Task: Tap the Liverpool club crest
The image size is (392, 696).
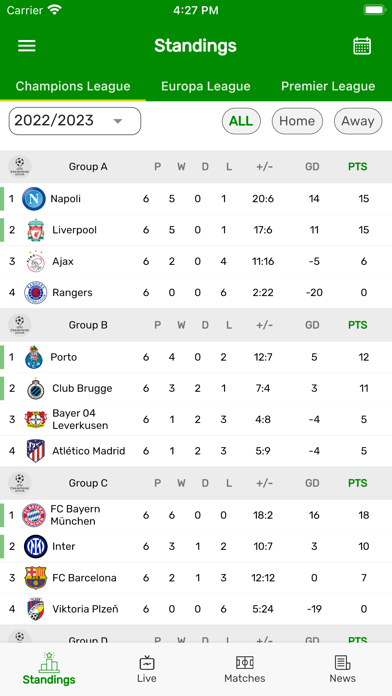Action: pos(36,230)
